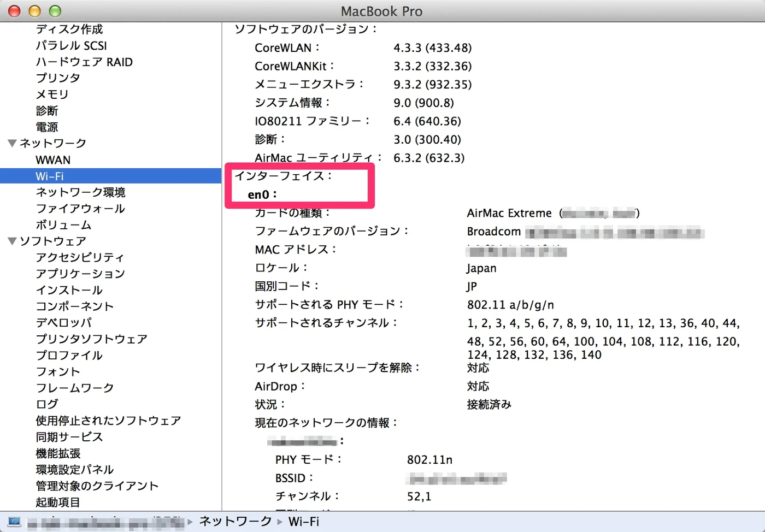Click the computer icon in path bar

point(14,522)
